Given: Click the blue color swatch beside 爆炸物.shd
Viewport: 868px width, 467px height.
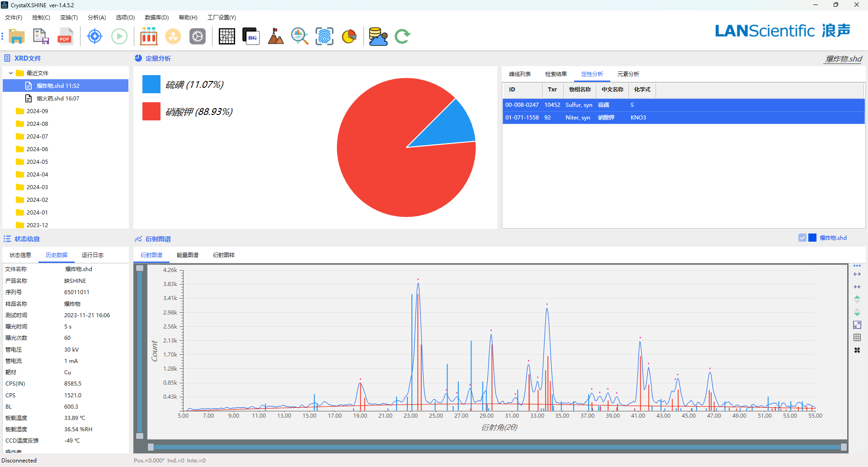Looking at the screenshot, I should (812, 238).
